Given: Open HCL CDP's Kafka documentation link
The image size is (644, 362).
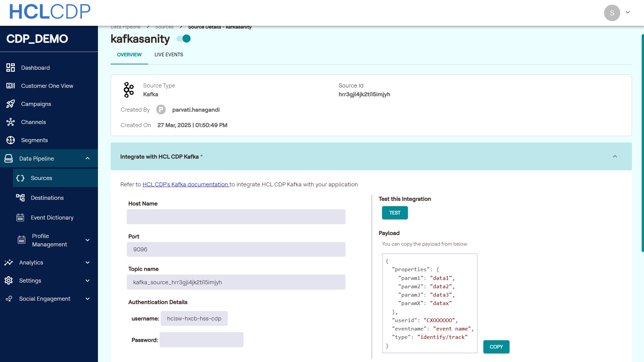Looking at the screenshot, I should click(185, 184).
